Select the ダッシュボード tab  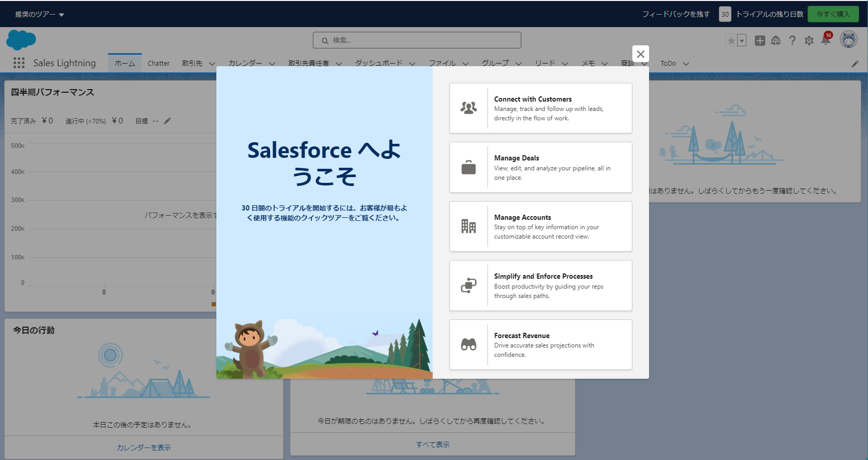click(x=378, y=63)
